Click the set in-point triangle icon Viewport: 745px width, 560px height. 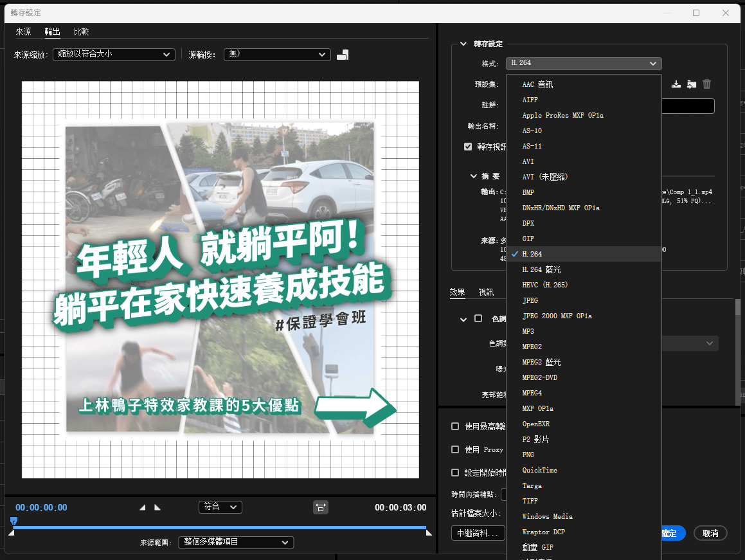coord(143,507)
